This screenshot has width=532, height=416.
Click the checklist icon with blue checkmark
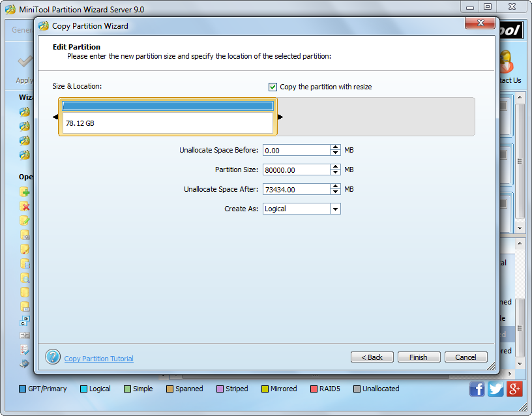(x=25, y=349)
